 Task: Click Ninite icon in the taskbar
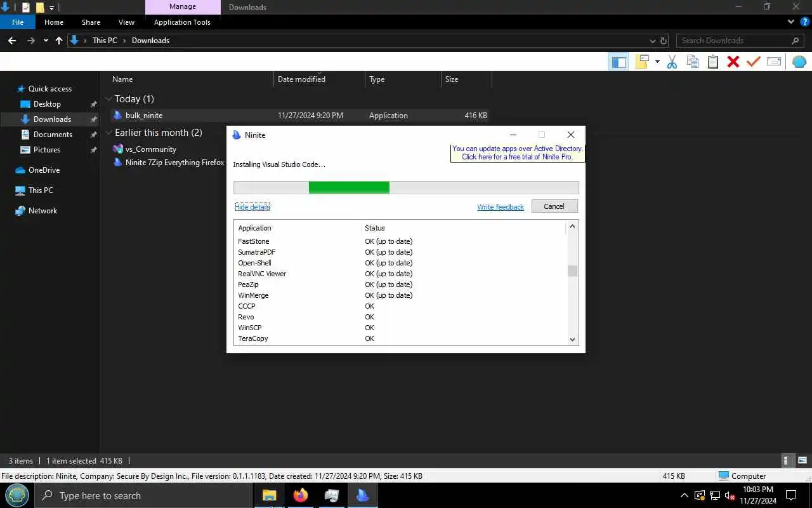[363, 495]
